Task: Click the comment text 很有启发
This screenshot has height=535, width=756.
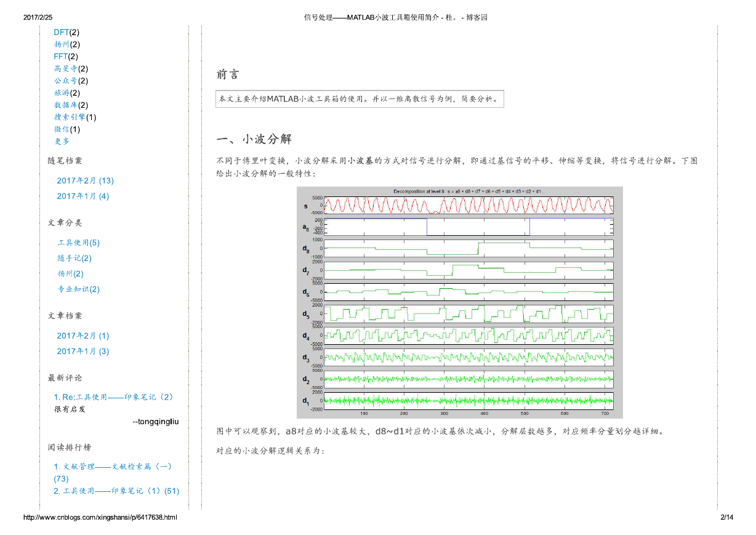Action: tap(70, 409)
